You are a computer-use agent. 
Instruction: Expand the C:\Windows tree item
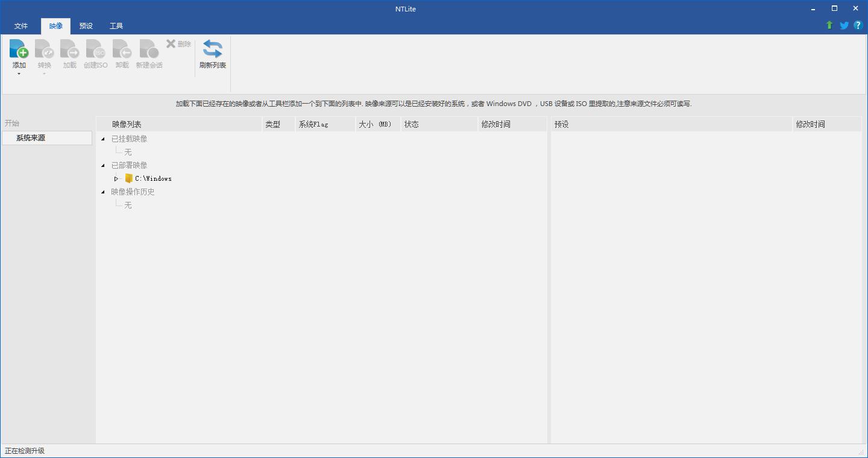coord(116,178)
